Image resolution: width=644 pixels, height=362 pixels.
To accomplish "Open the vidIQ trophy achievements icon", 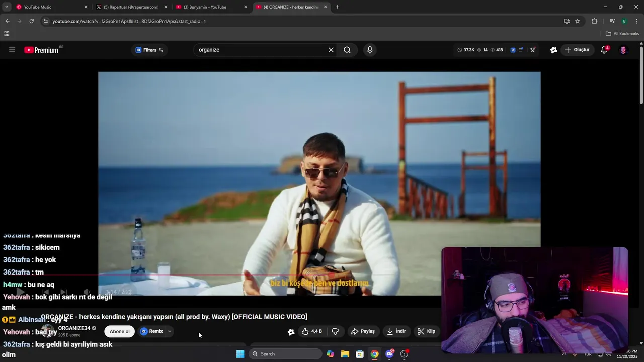I will tap(532, 50).
